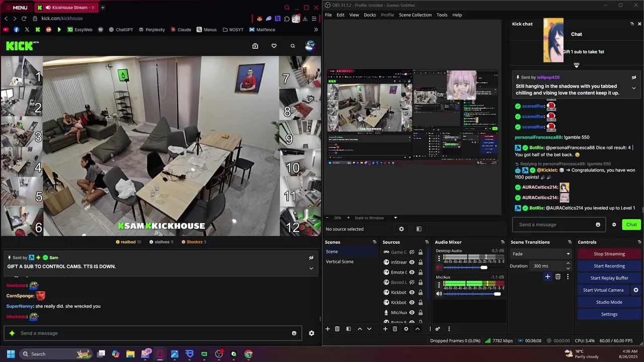The height and width of the screenshot is (362, 644).
Task: Hide the Emote C source
Action: 412,273
